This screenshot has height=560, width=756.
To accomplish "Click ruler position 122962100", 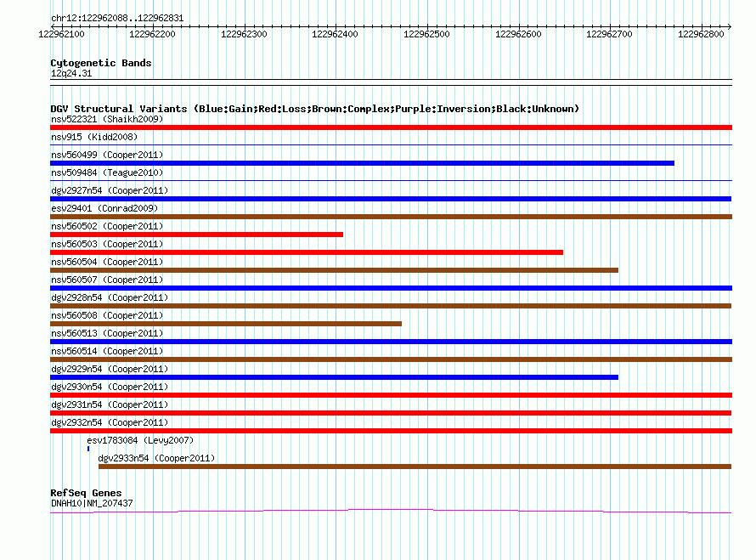I will tap(61, 34).
